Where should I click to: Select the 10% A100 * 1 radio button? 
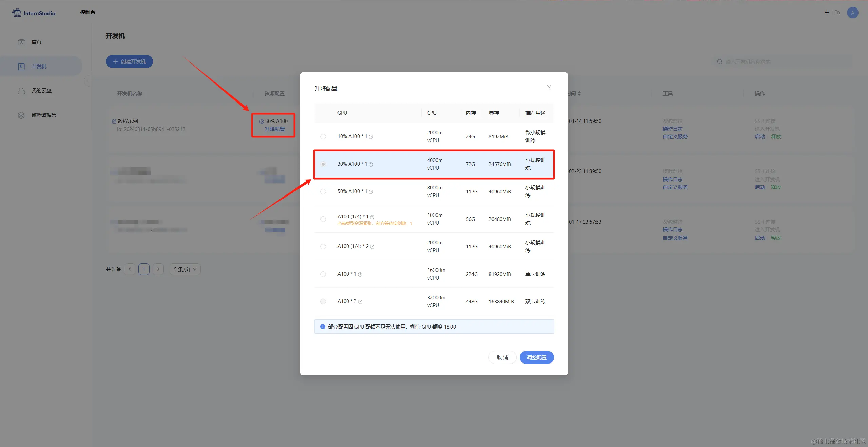[x=323, y=136]
